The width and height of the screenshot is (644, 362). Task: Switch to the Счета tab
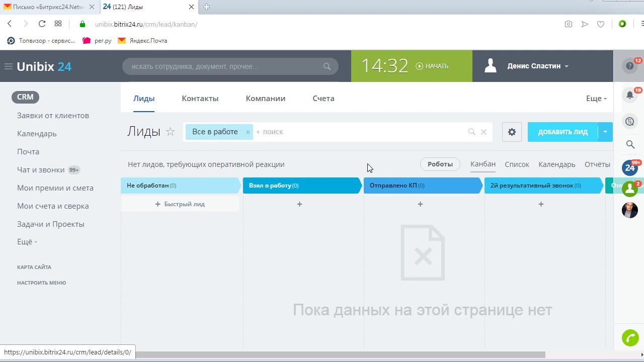coord(324,99)
